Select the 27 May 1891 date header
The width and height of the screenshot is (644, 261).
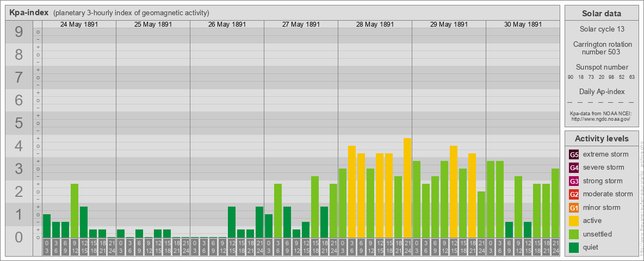click(301, 24)
